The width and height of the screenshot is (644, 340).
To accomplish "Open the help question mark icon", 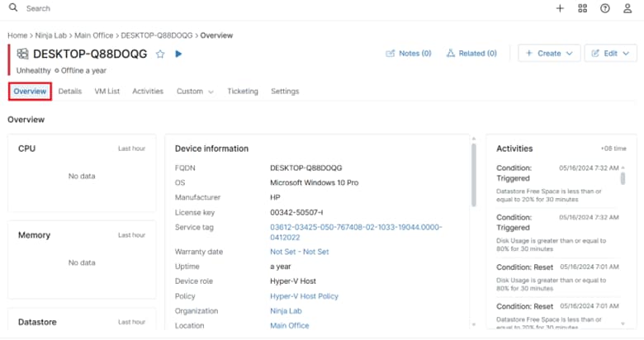I will pos(605,8).
